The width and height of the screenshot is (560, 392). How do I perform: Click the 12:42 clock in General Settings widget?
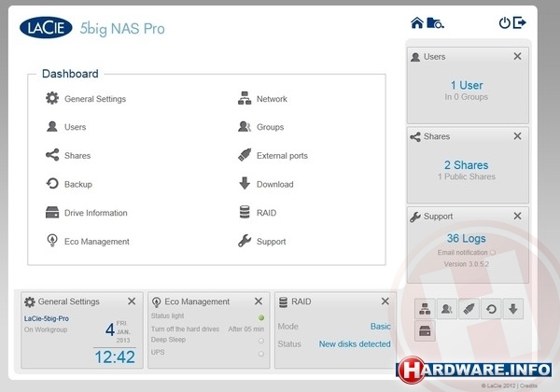click(115, 357)
